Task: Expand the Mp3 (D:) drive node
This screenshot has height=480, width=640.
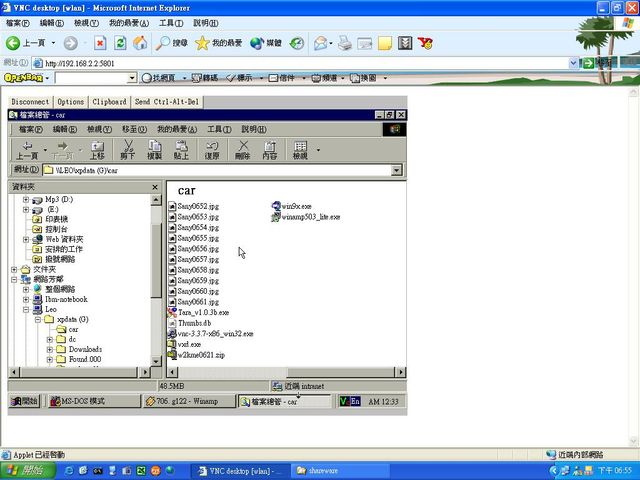Action: pyautogui.click(x=26, y=200)
